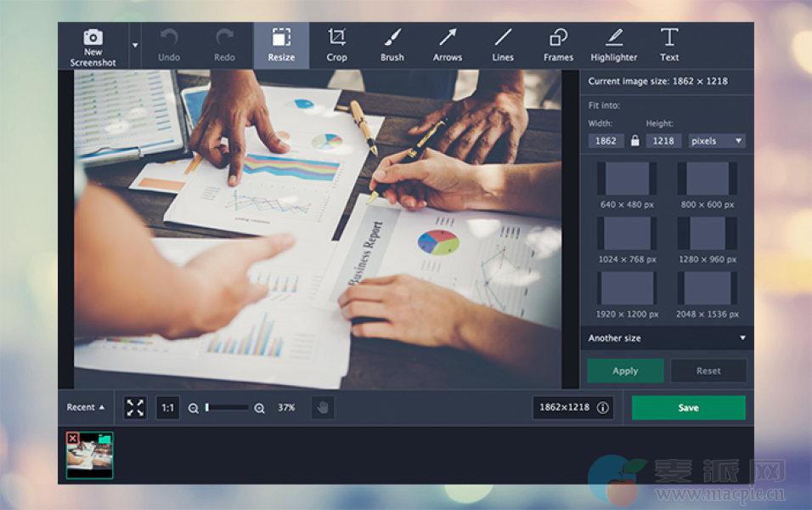Open the New Screenshot dropdown arrow
This screenshot has height=510, width=812.
point(134,45)
